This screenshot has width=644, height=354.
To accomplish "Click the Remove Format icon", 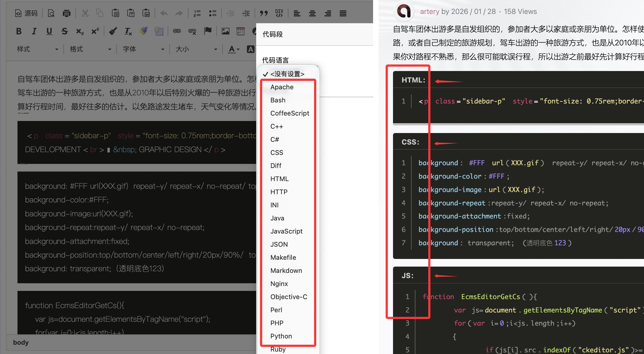I will click(x=128, y=31).
